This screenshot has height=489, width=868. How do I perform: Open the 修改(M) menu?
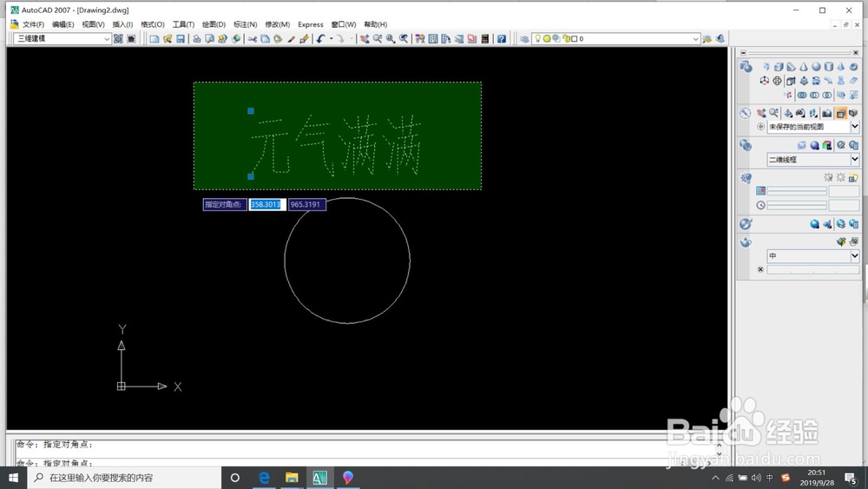(x=278, y=24)
